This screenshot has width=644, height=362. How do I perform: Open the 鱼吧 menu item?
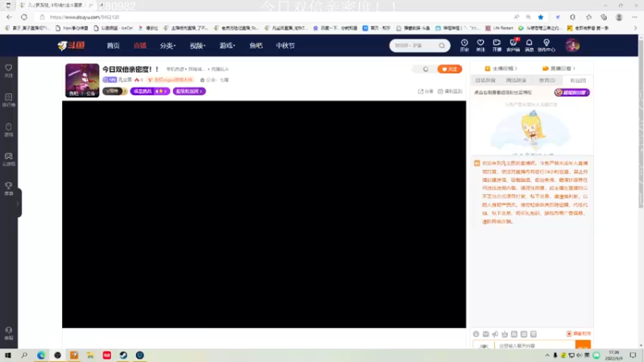point(255,46)
